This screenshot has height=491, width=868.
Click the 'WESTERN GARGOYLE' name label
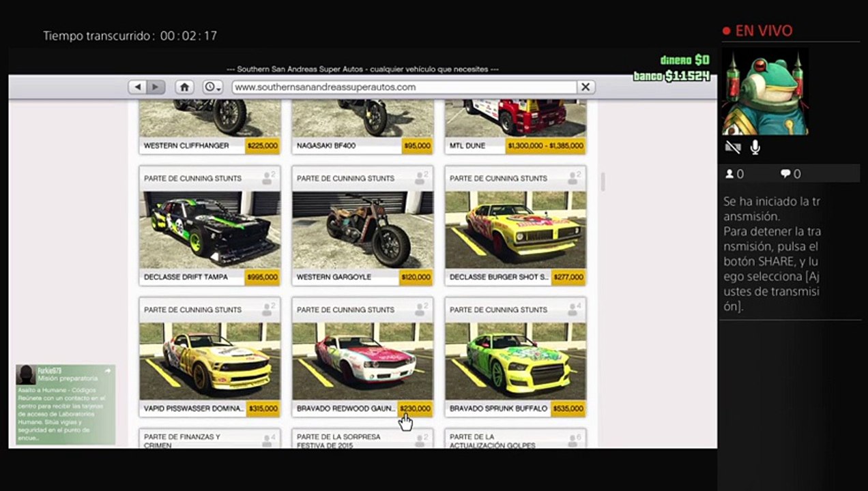tap(333, 278)
